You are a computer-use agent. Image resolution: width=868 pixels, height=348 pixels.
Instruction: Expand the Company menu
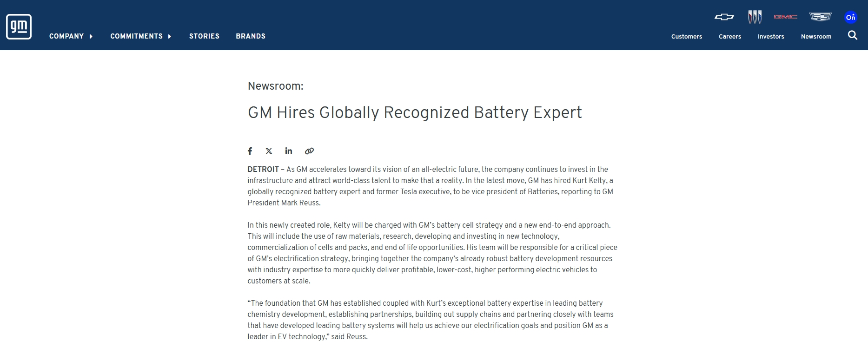coord(71,36)
